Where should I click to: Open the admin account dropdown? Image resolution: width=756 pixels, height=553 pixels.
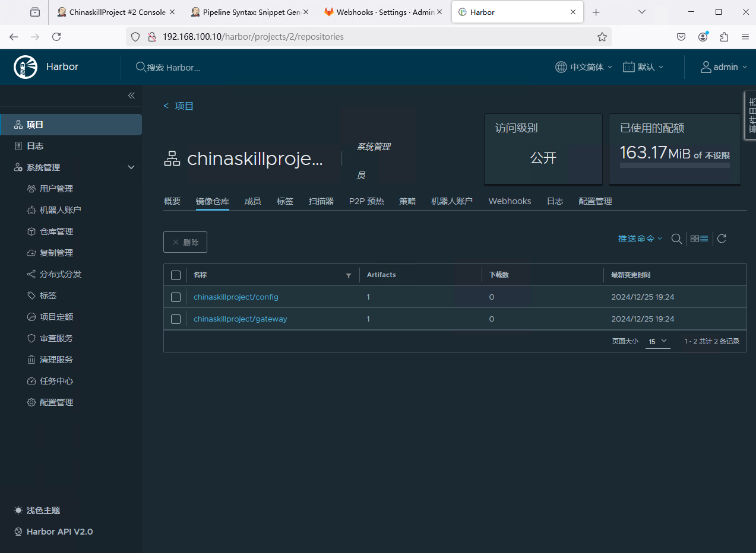point(724,67)
